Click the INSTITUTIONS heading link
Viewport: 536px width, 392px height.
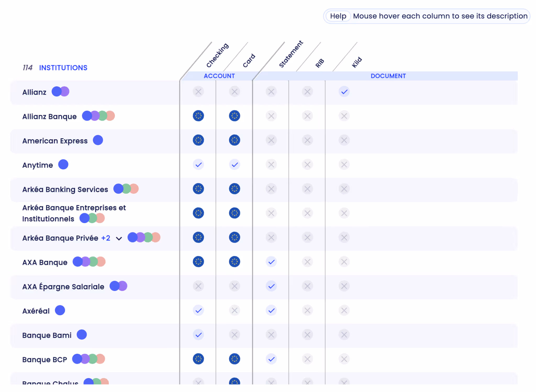[63, 68]
